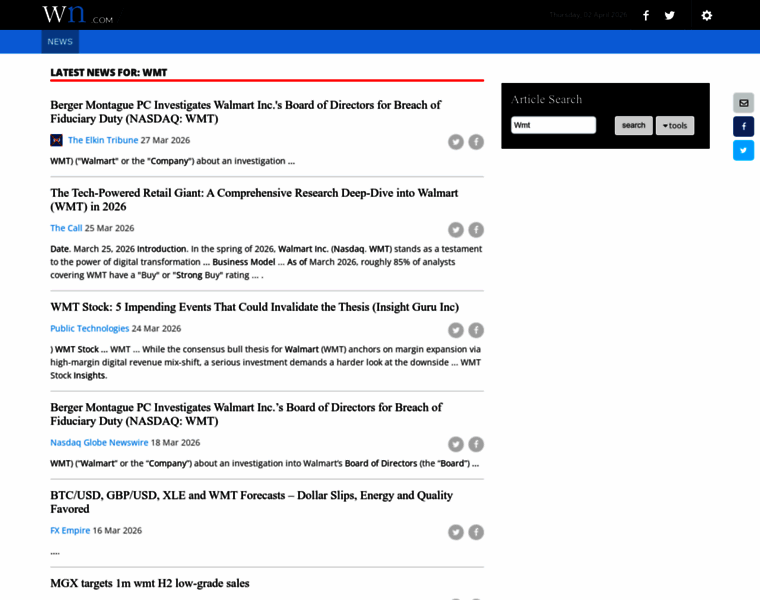
Task: Click the WN.com logo
Action: (x=77, y=15)
